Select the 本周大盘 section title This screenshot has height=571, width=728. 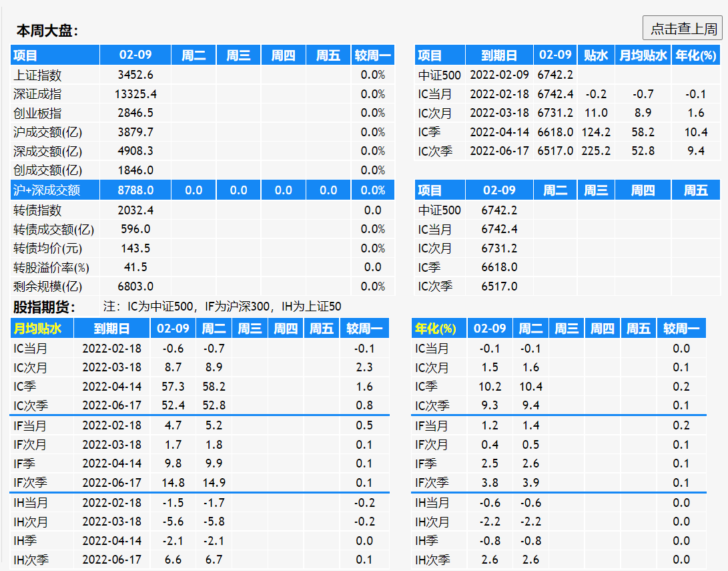point(47,31)
